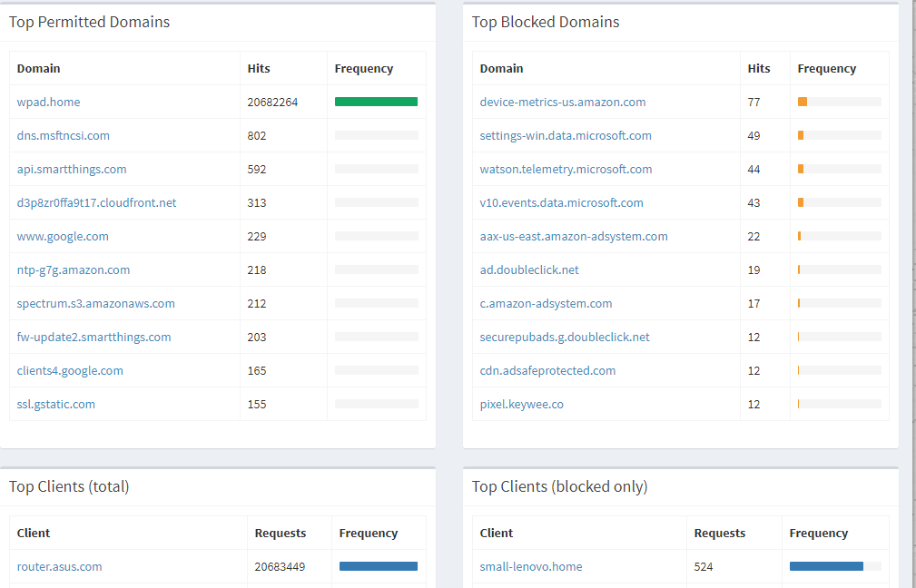The image size is (916, 588).
Task: Select the ad.doubleclick.net blocked domain
Action: [529, 269]
